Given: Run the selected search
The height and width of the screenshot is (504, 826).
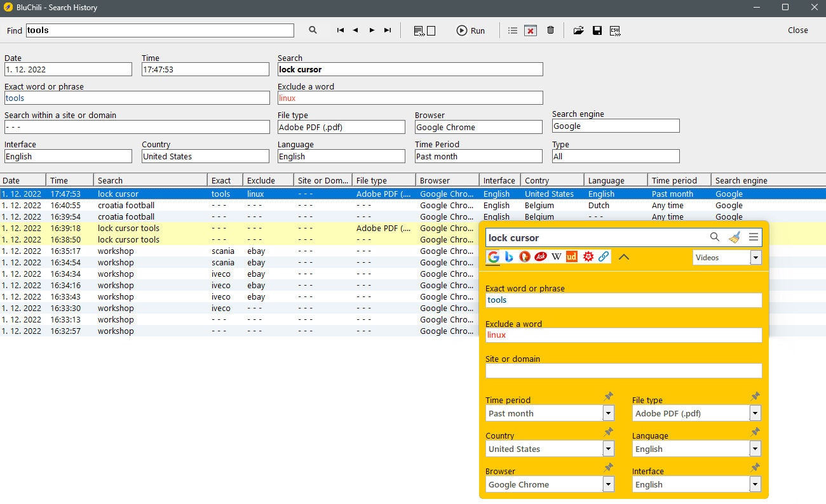Looking at the screenshot, I should pos(471,30).
